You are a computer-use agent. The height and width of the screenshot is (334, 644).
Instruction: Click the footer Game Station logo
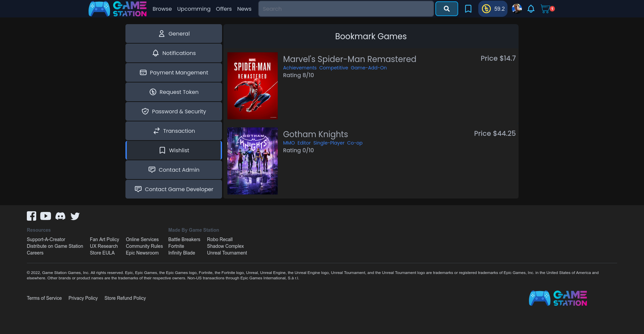tap(558, 298)
